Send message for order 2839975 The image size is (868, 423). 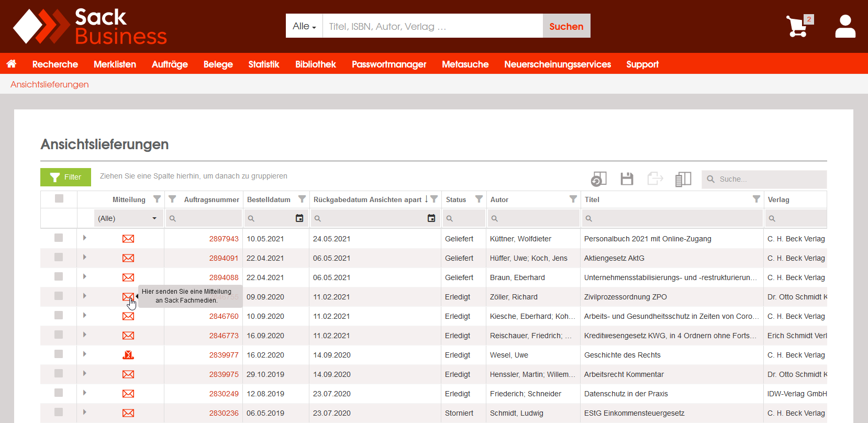coord(128,374)
